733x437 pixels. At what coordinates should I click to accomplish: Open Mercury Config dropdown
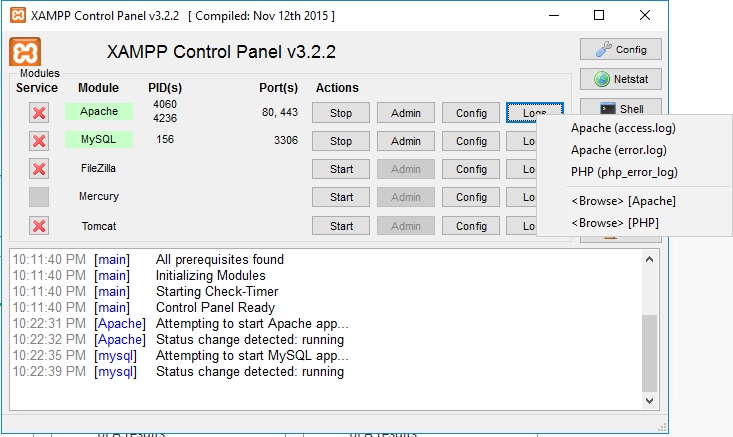pyautogui.click(x=471, y=197)
